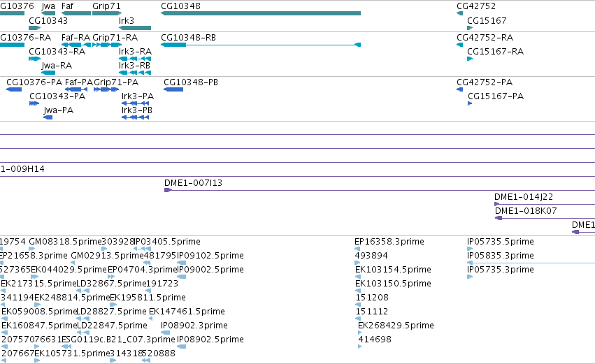Open the IP05835.3prime EST feature
The image size is (595, 364).
click(531, 263)
